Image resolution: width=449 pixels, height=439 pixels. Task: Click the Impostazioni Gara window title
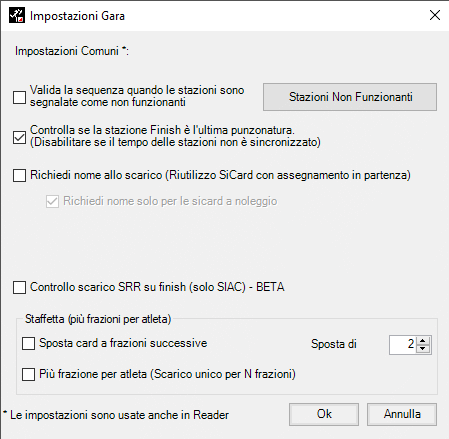[77, 16]
